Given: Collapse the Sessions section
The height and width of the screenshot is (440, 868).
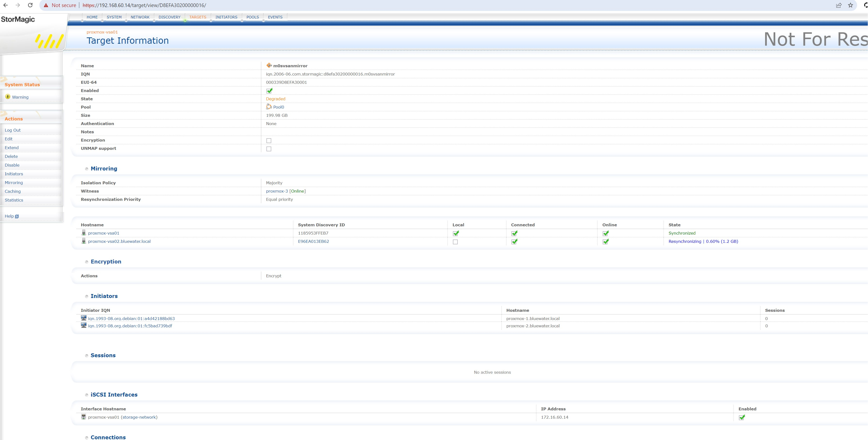Looking at the screenshot, I should pyautogui.click(x=87, y=355).
